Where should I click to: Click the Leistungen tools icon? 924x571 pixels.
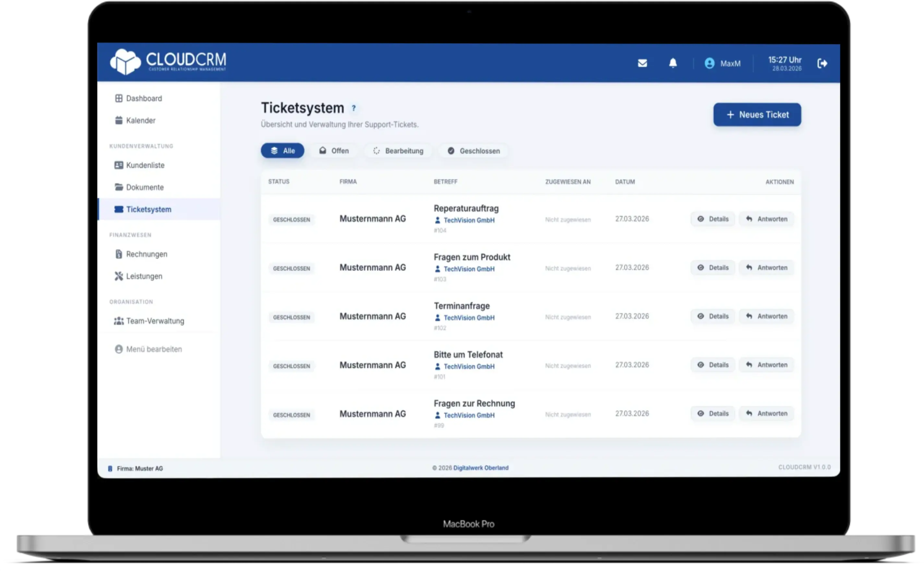(x=119, y=276)
